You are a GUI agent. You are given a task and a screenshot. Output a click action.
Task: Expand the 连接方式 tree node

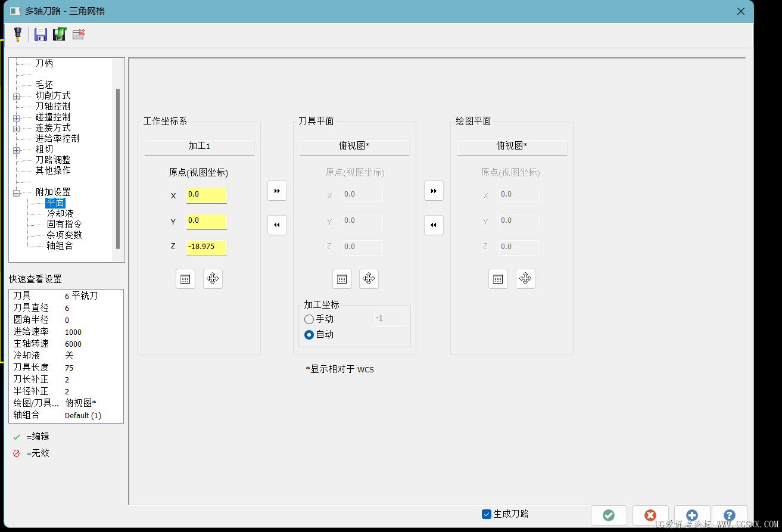[17, 128]
